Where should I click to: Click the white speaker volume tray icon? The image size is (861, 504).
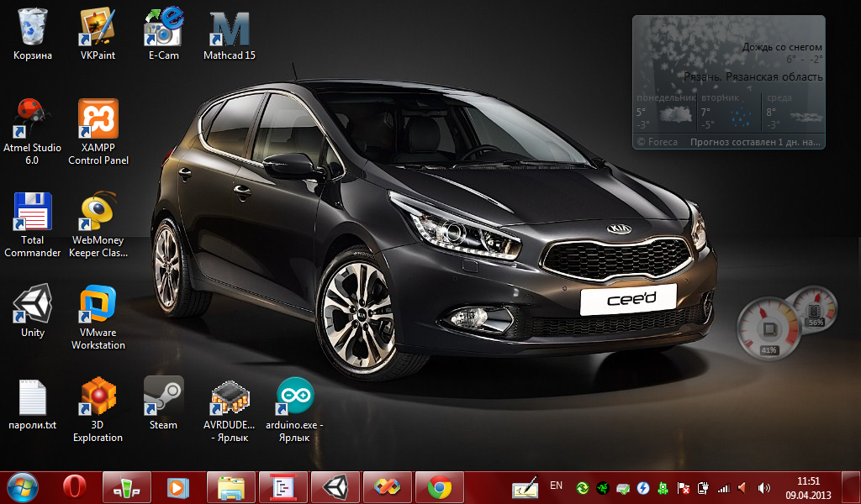(x=763, y=487)
